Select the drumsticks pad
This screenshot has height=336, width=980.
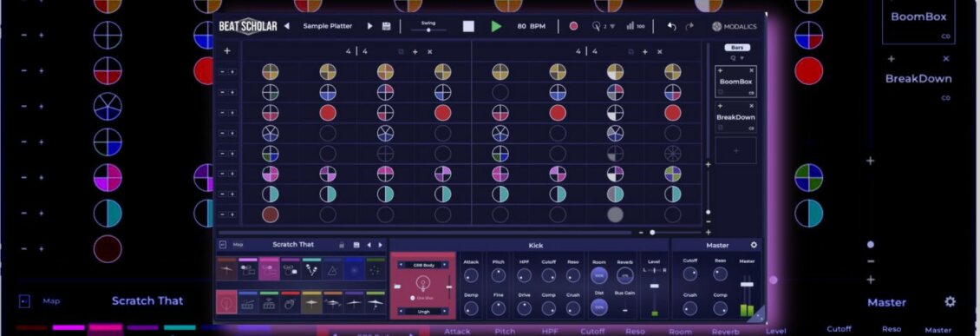(x=311, y=269)
